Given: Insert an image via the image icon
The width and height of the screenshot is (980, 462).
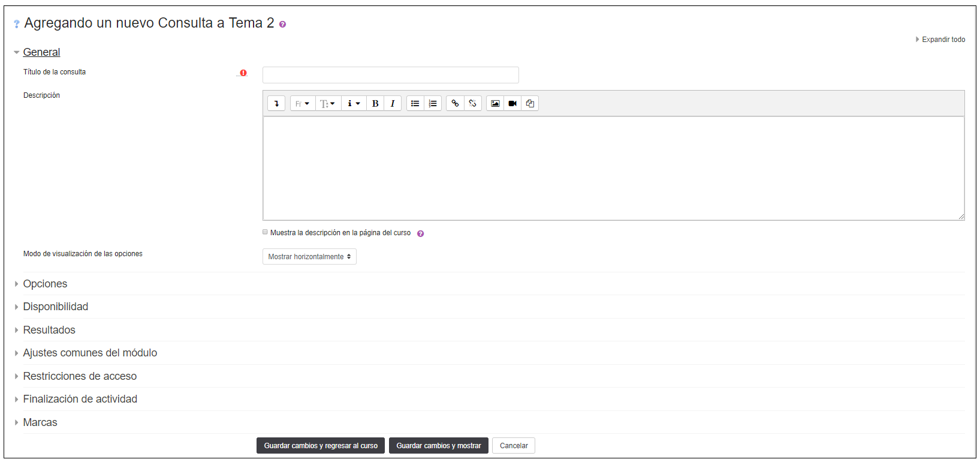Looking at the screenshot, I should [x=495, y=104].
